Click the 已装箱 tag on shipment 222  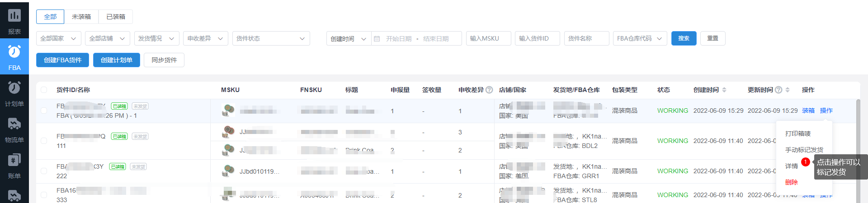click(118, 166)
